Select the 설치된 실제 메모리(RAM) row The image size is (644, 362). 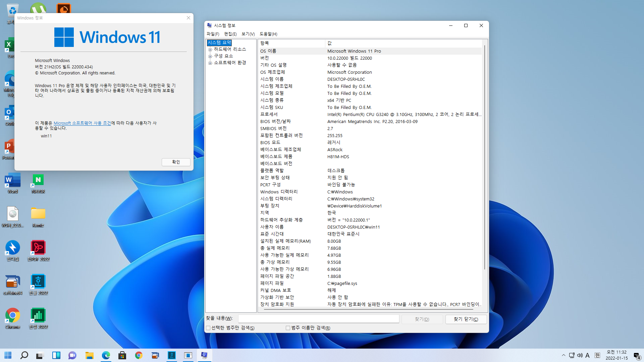click(370, 241)
